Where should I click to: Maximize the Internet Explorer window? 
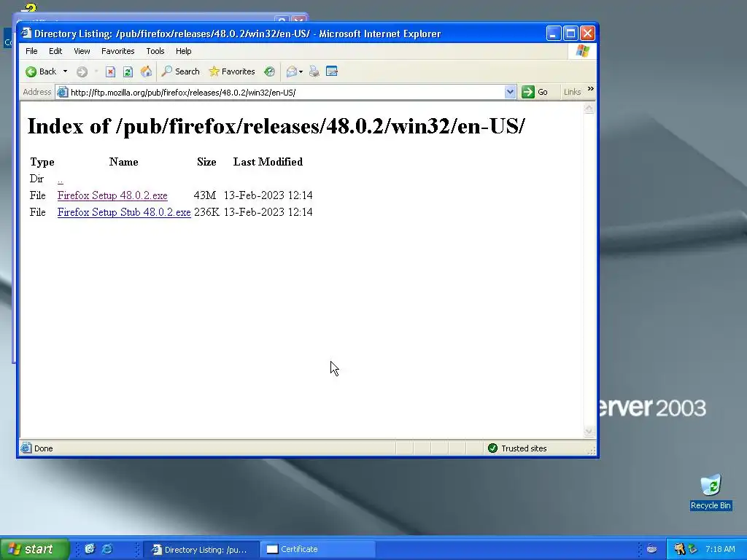coord(570,34)
